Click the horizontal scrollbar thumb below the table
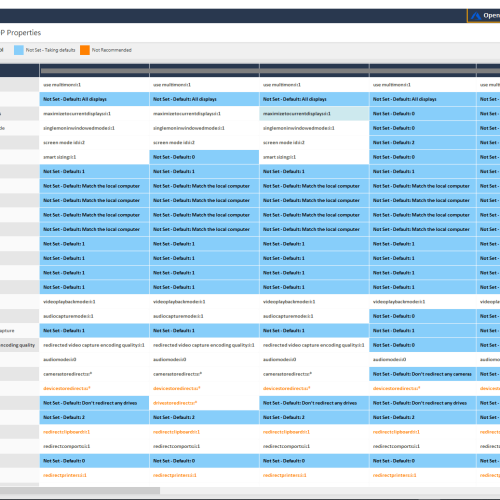500x500 pixels. [80, 490]
